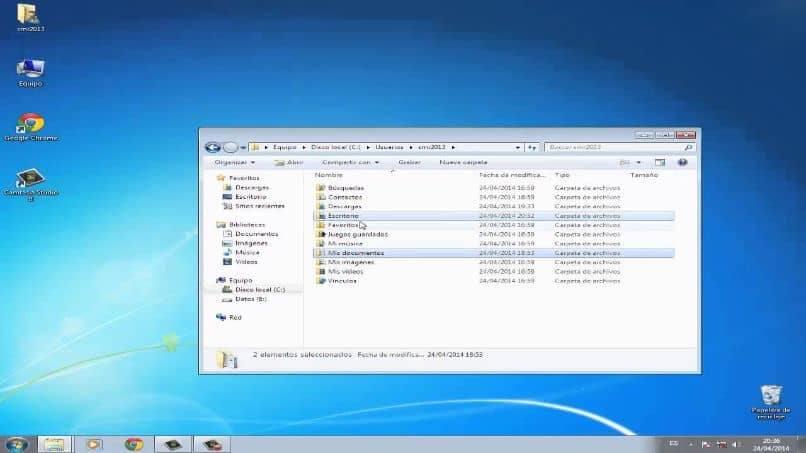The width and height of the screenshot is (806, 453).
Task: Click the Papelera de reciclaje icon
Action: [771, 402]
